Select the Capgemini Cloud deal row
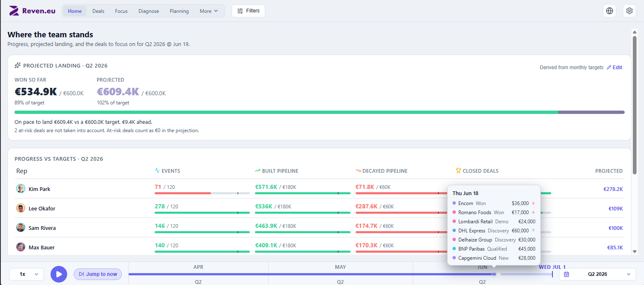The image size is (644, 285). coord(494,258)
